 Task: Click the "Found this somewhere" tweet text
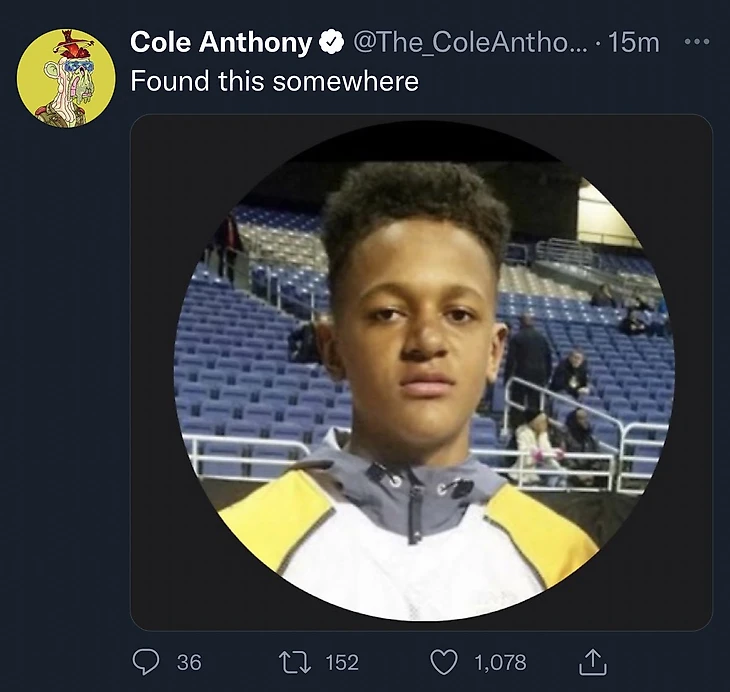click(274, 82)
